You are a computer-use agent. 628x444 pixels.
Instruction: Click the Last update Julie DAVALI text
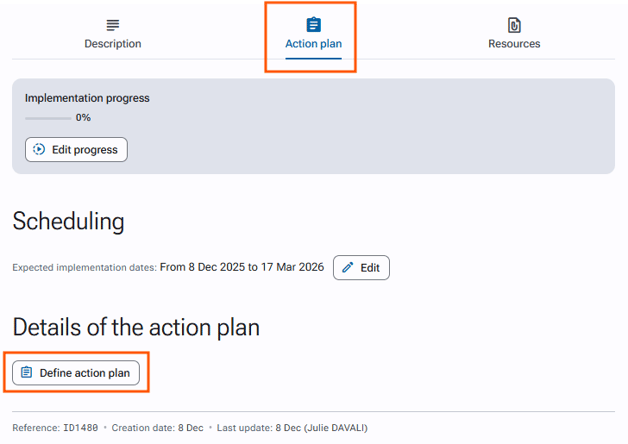(292, 428)
